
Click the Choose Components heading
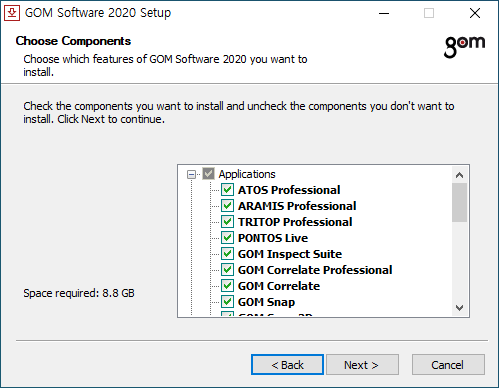(x=73, y=41)
